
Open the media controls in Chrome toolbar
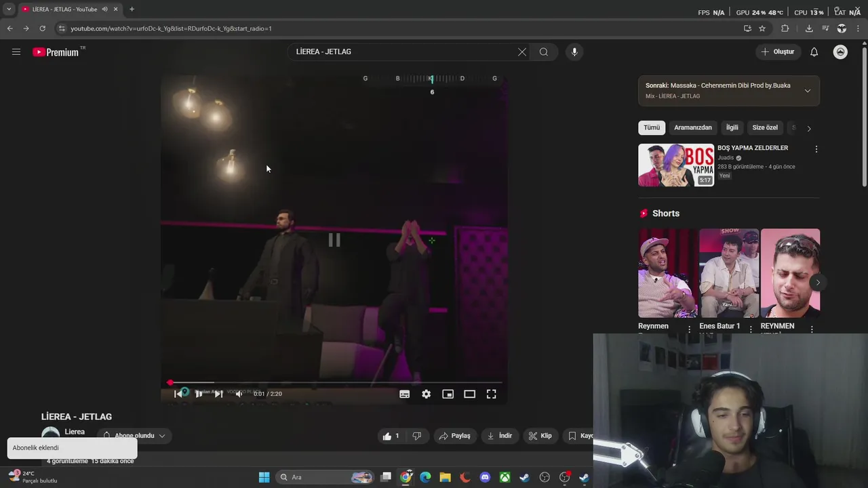(x=825, y=28)
